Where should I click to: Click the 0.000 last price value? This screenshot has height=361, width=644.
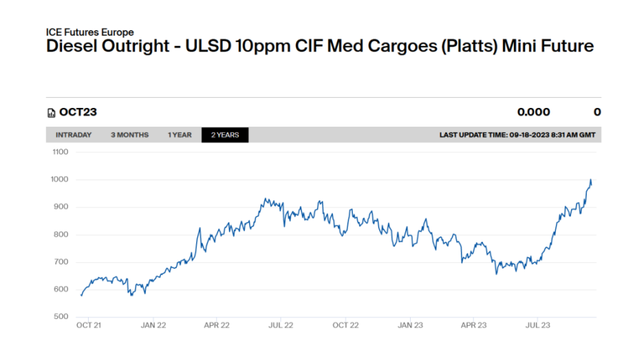534,112
